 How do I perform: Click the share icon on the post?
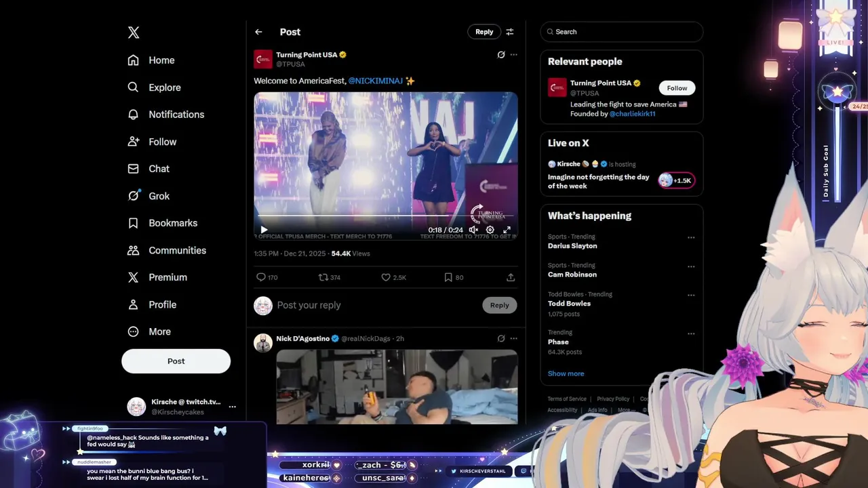[511, 277]
